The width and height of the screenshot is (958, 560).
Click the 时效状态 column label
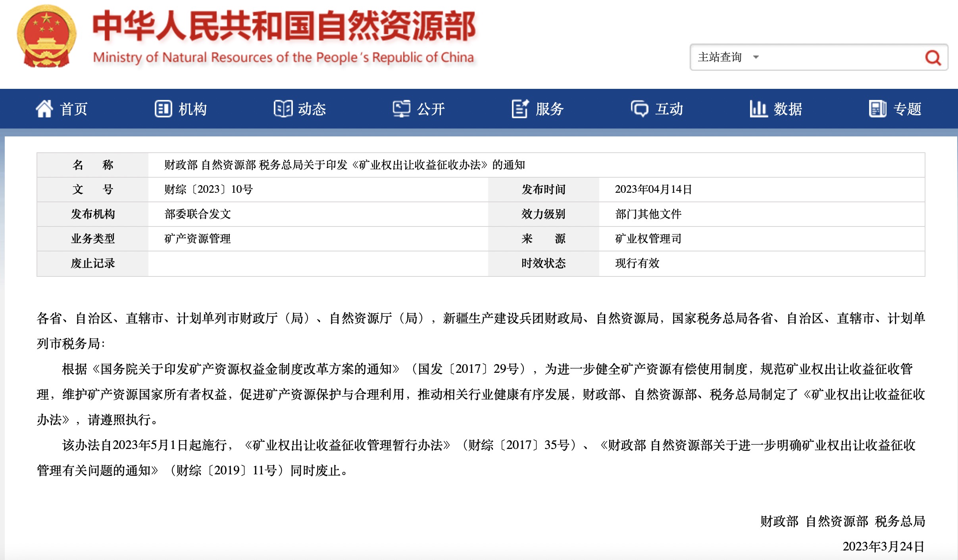(543, 263)
